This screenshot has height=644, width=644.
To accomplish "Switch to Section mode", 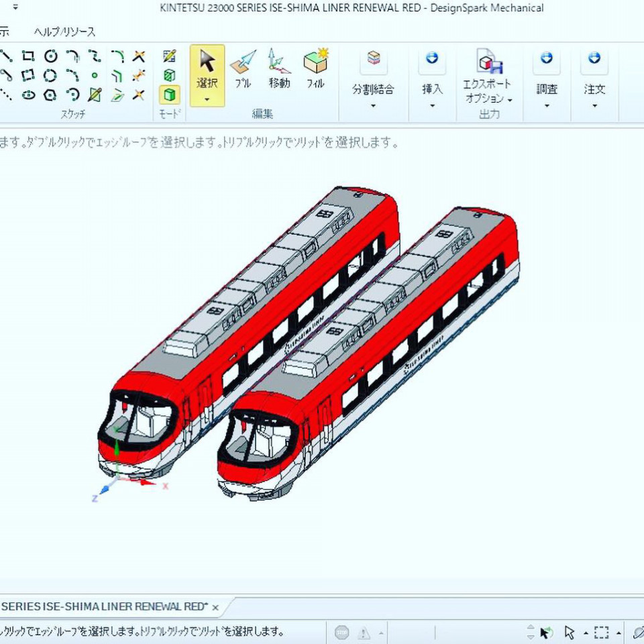I will [170, 75].
